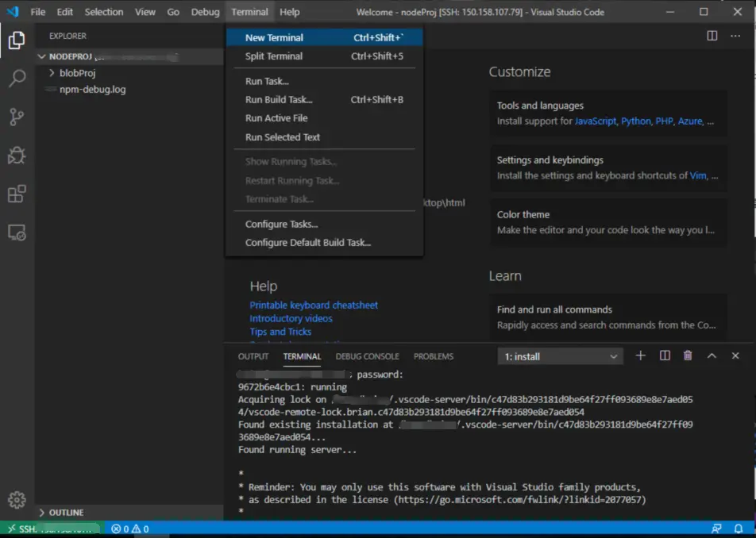Open the terminal selector dropdown '1: install'

pyautogui.click(x=561, y=356)
